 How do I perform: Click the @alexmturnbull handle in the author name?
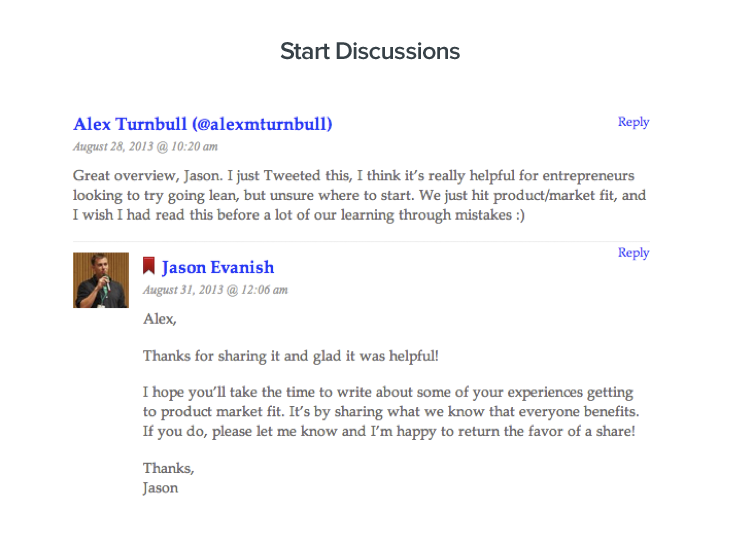[262, 124]
